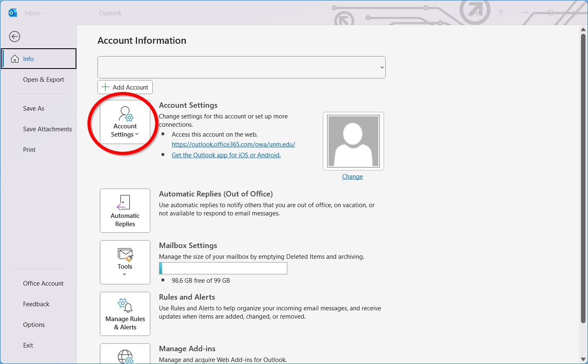Exit Outlook from the sidebar
This screenshot has width=588, height=364.
click(28, 345)
